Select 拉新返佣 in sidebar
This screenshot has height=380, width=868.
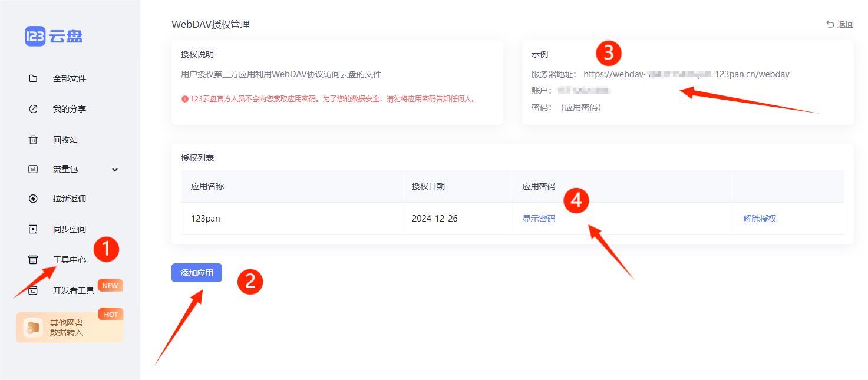(x=70, y=199)
